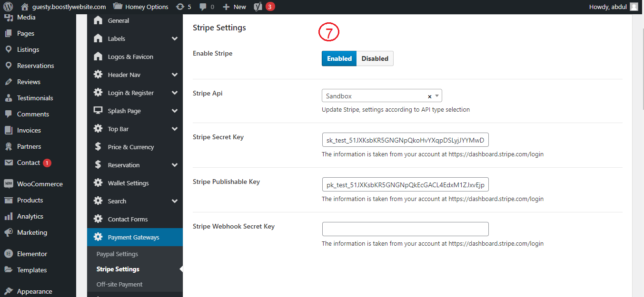This screenshot has height=297, width=644.
Task: Expand the Search options chevron
Action: click(x=175, y=201)
